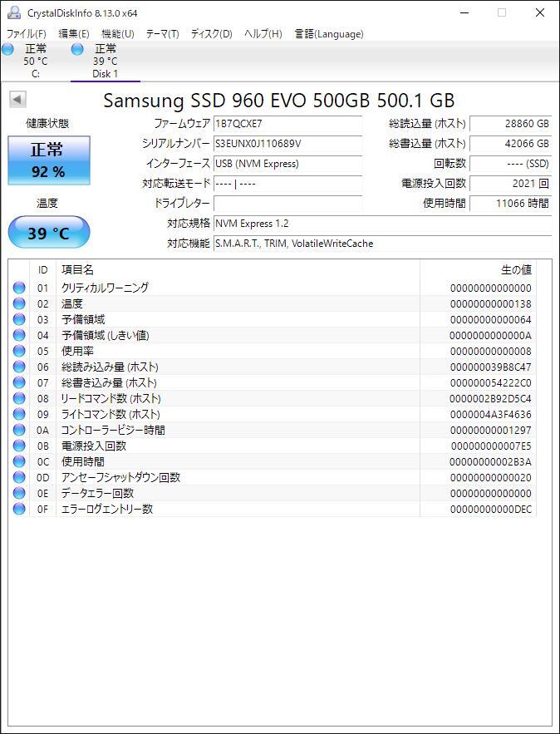Click status orb of attribute 06 総読み込み量
The image size is (560, 734).
[19, 367]
